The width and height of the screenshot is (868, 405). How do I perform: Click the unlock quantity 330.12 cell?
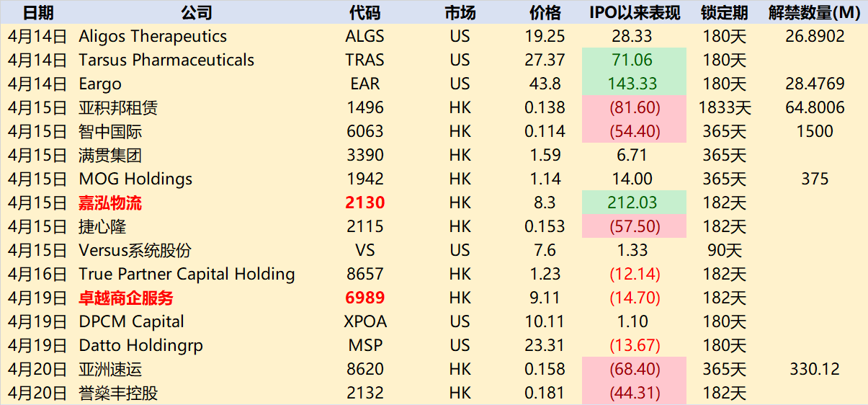click(815, 370)
